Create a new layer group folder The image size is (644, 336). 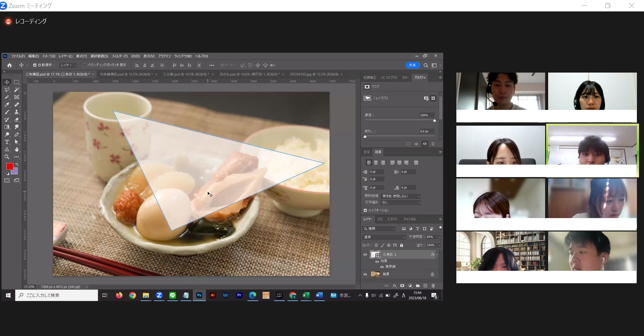point(418,286)
